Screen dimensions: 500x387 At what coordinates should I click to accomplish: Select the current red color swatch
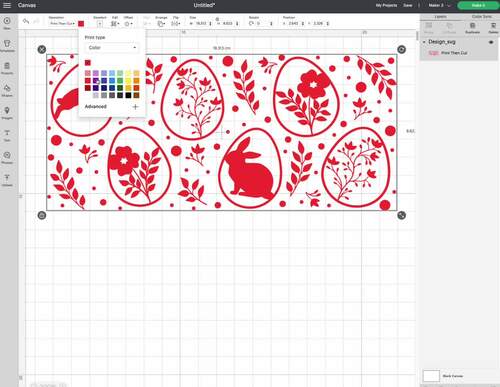(x=88, y=63)
